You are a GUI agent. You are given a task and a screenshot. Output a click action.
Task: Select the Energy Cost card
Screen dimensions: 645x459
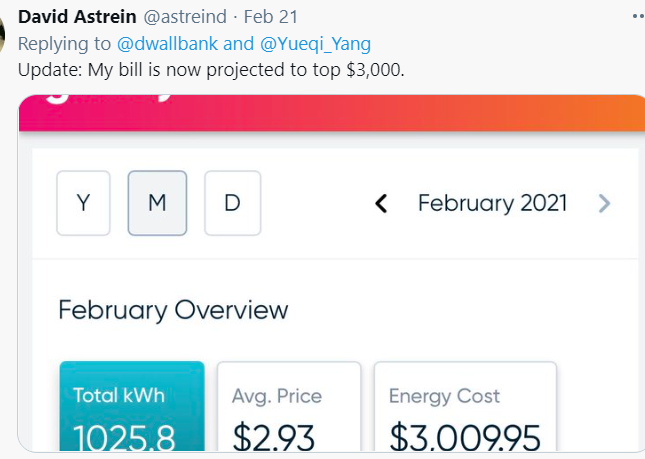pos(465,410)
